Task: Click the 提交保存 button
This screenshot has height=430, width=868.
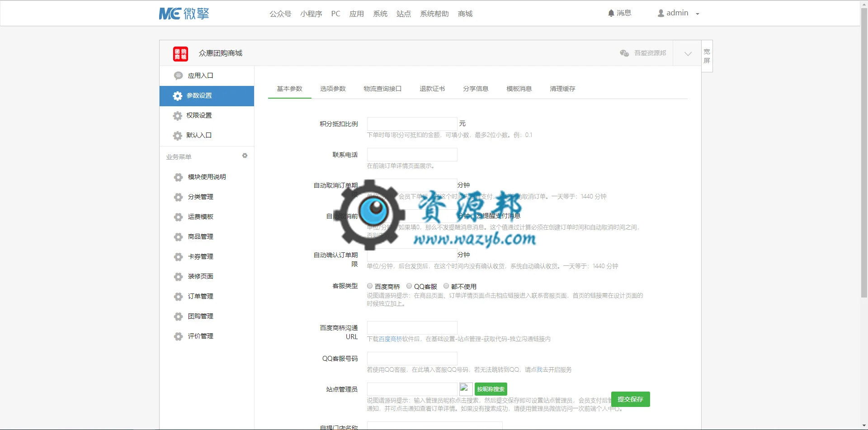Action: (631, 399)
